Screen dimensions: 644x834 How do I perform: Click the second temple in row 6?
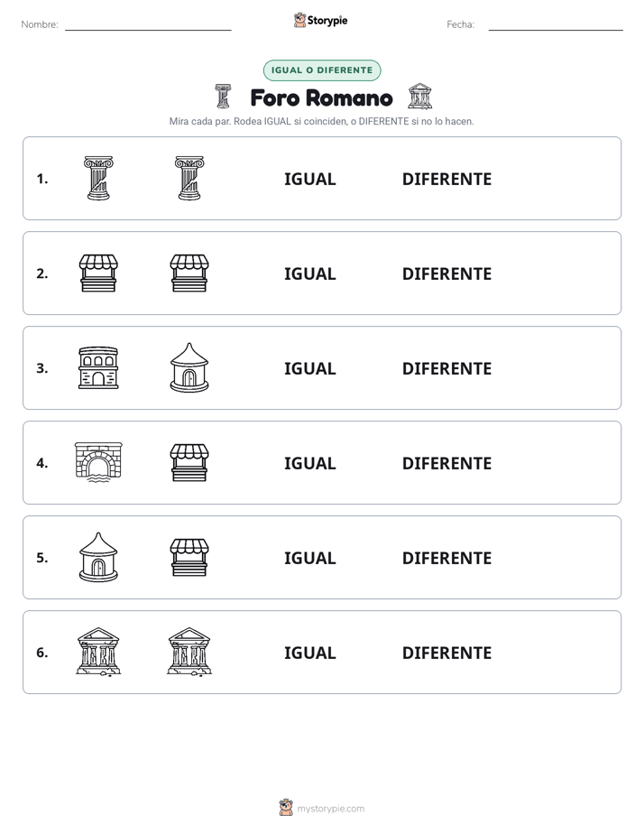tap(189, 652)
